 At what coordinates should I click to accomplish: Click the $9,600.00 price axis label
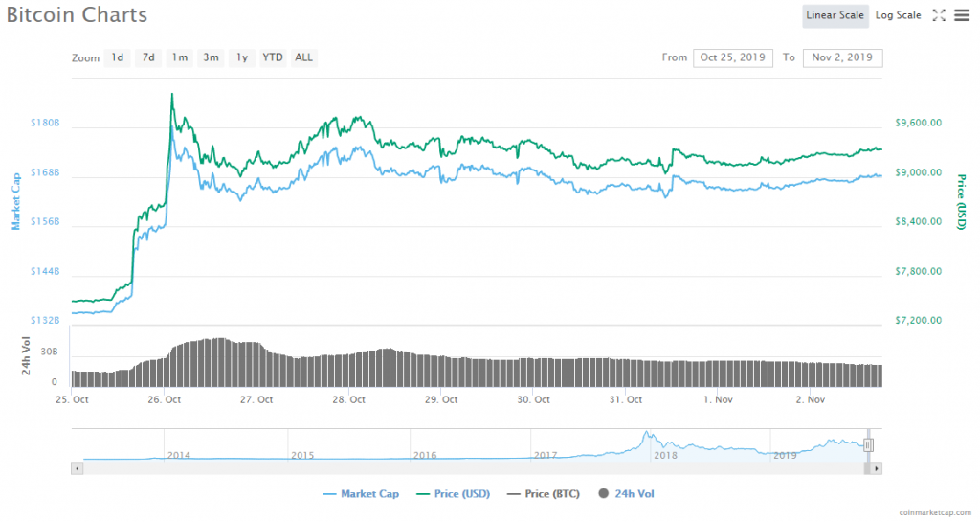pyautogui.click(x=918, y=123)
